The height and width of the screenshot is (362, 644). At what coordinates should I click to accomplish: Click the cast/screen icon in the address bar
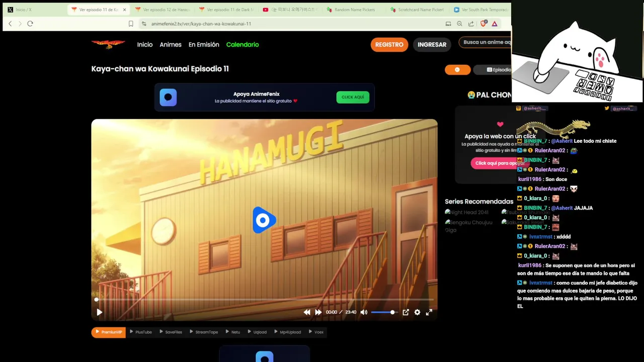click(448, 24)
